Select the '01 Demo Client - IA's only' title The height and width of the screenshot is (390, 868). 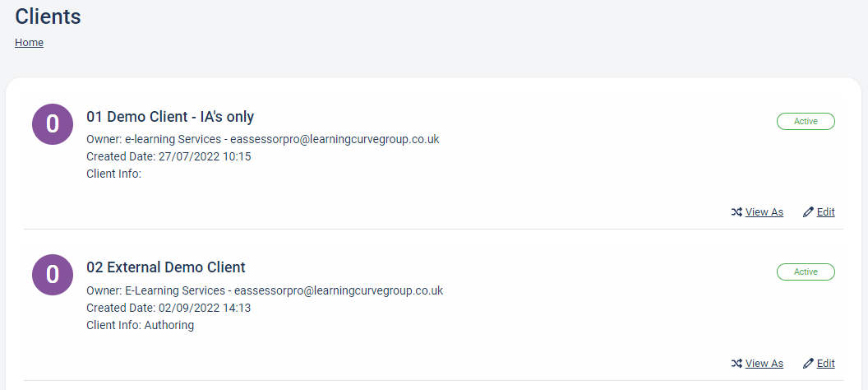tap(170, 117)
